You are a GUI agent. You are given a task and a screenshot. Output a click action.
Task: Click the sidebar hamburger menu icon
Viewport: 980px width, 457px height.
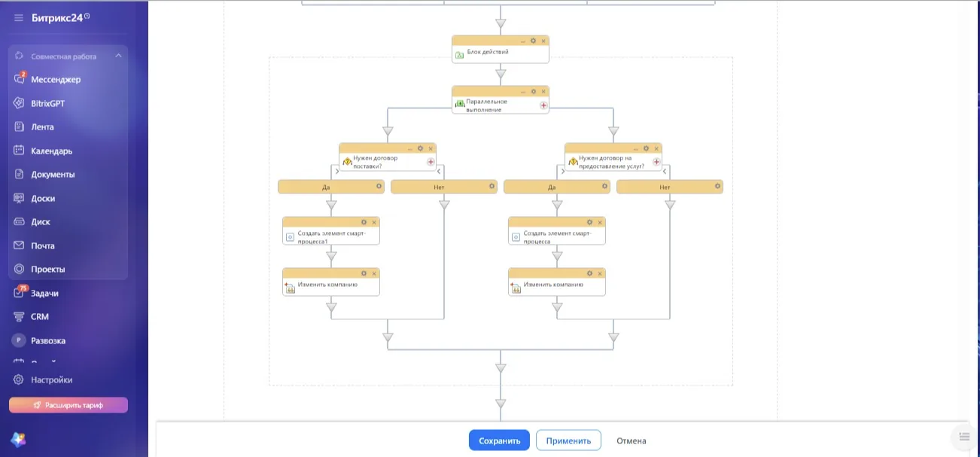[x=19, y=18]
